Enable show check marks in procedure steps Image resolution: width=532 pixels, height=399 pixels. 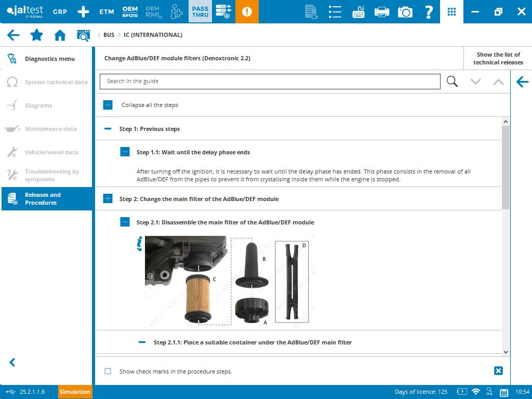tap(108, 371)
